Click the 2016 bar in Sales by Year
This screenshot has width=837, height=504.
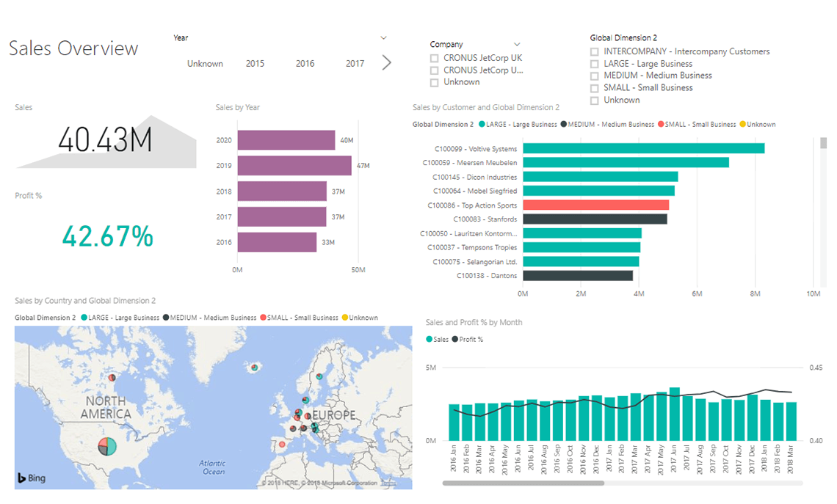(277, 242)
